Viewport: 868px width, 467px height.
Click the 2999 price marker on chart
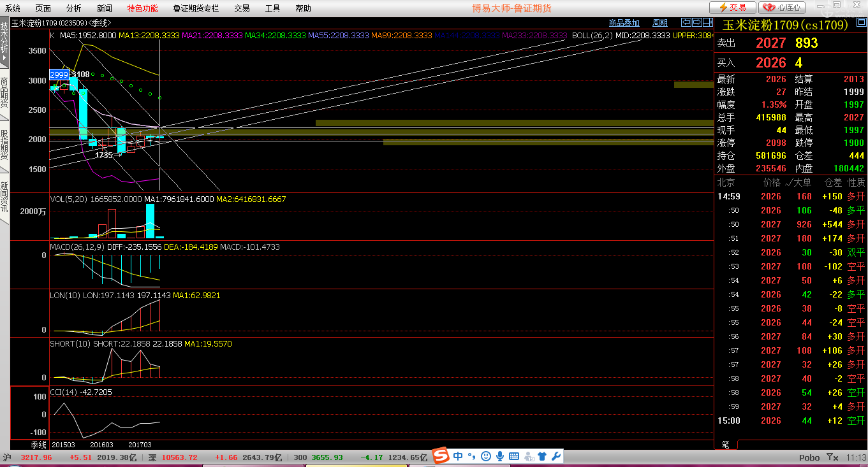(x=59, y=75)
